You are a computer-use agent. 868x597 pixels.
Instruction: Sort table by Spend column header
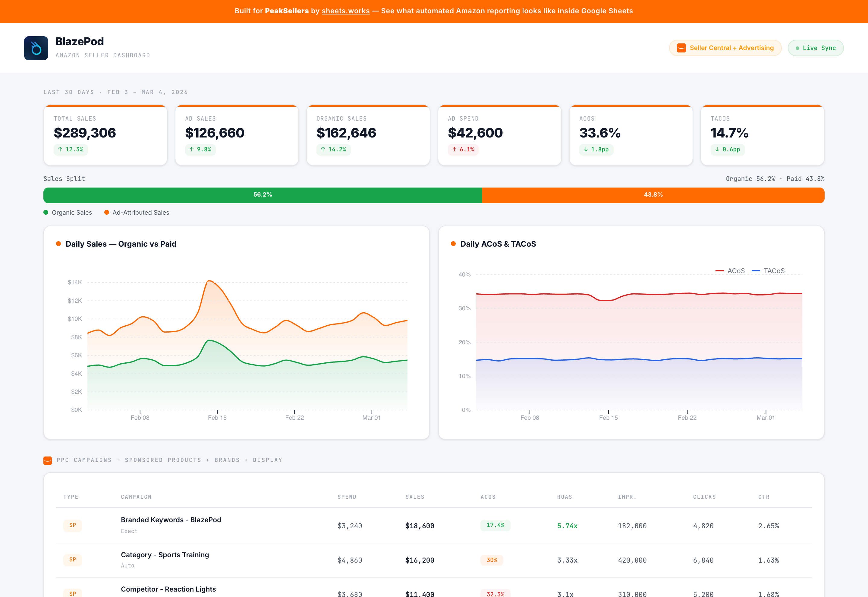pos(347,497)
